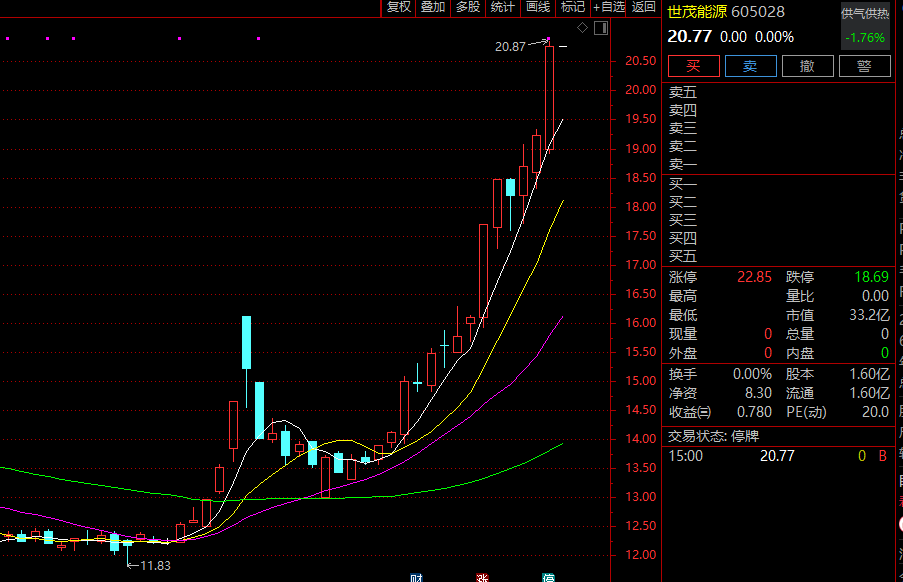The height and width of the screenshot is (582, 903).
Task: Click the 撤 cancel order button
Action: point(807,66)
